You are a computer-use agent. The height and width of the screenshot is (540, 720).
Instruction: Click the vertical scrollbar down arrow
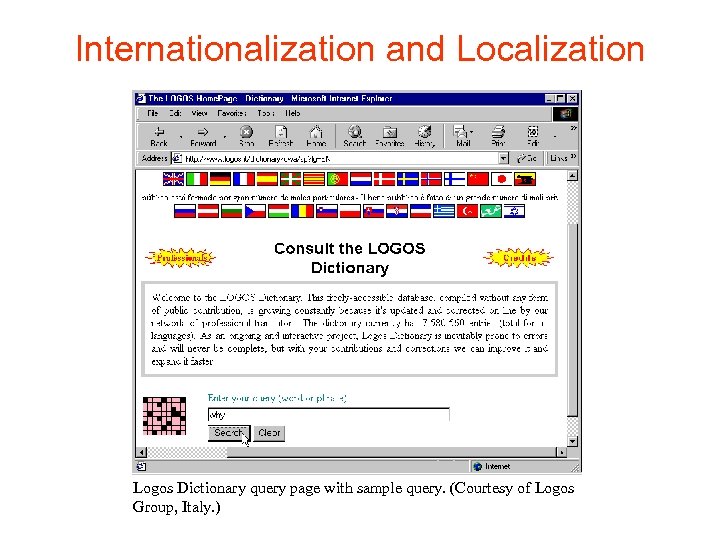click(x=572, y=441)
